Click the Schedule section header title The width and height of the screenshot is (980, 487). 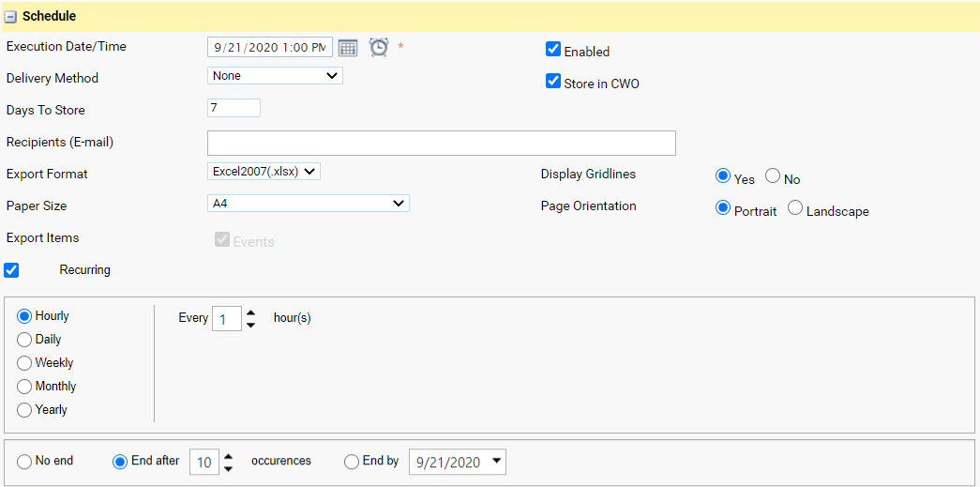(50, 17)
